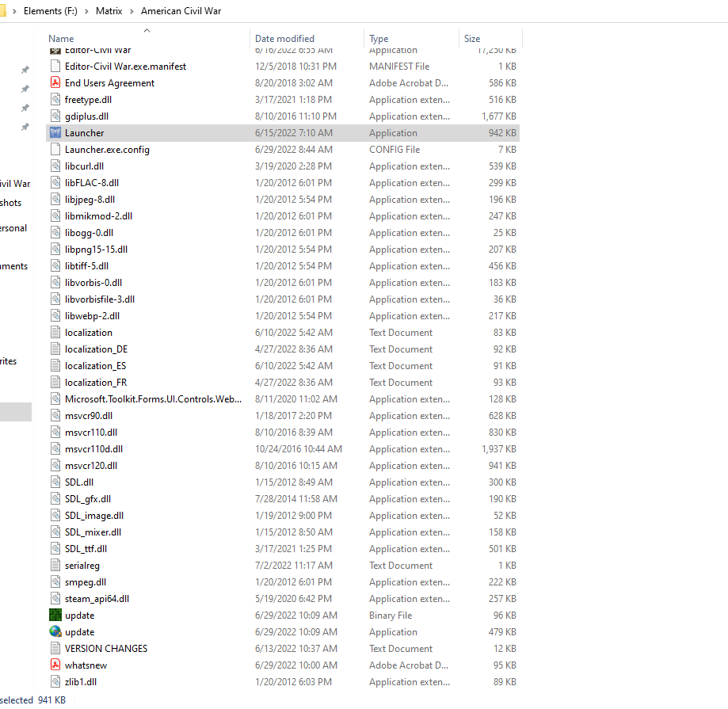Expand the chevron after Matrix in address bar

(x=131, y=11)
